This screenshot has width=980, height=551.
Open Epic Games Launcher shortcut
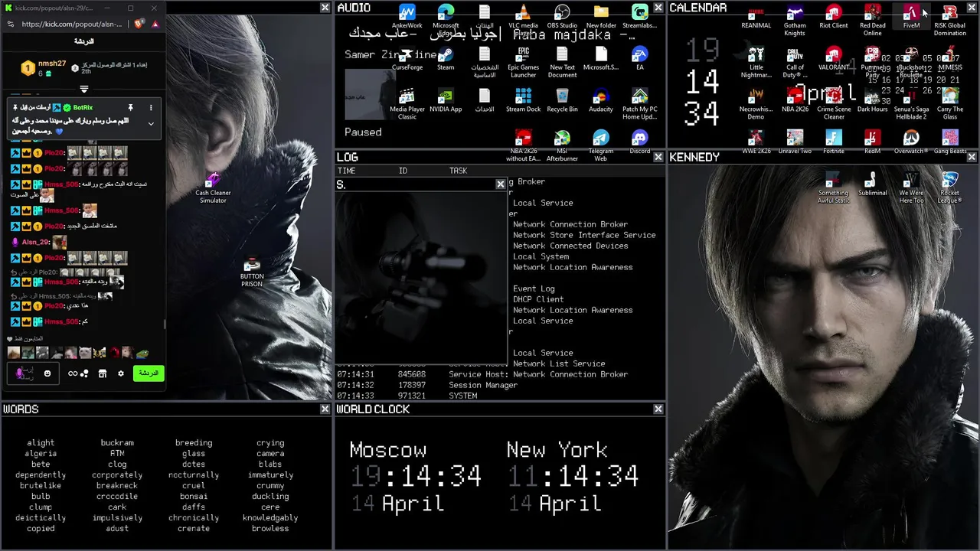[x=523, y=62]
